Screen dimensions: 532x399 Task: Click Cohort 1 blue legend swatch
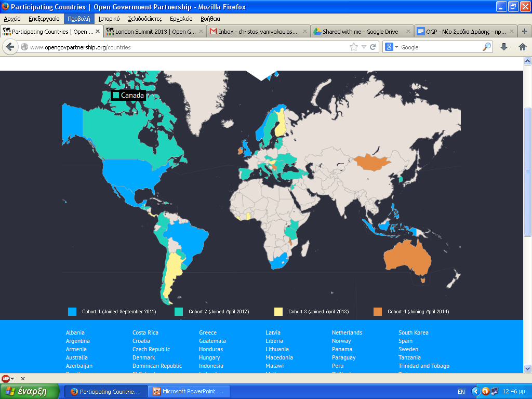click(72, 312)
